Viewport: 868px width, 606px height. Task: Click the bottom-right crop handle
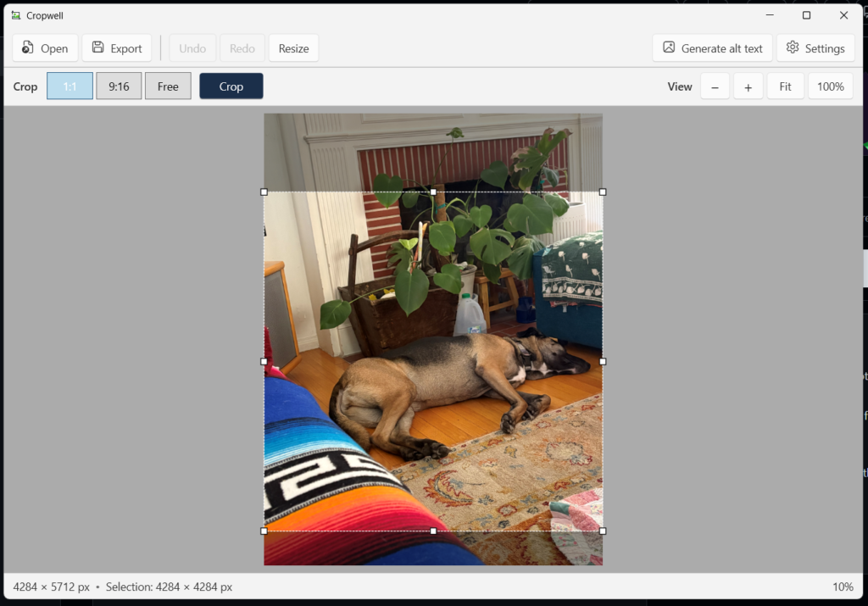[x=603, y=531]
